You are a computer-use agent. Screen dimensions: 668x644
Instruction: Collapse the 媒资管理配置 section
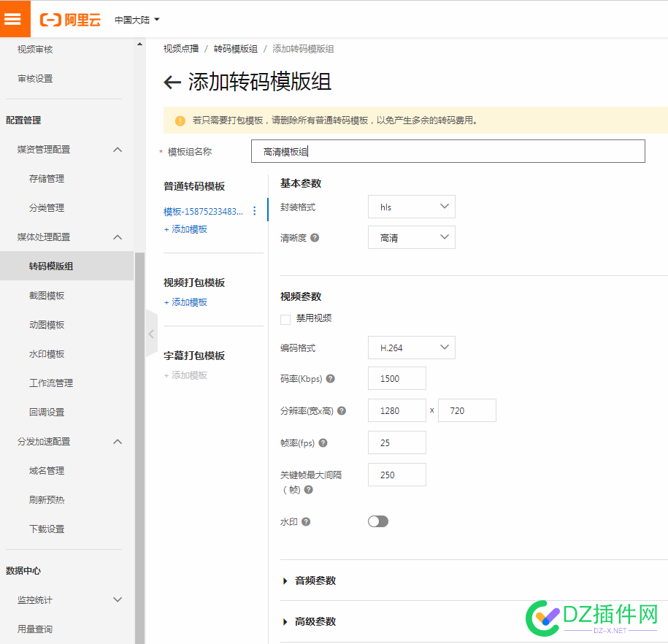tap(118, 150)
